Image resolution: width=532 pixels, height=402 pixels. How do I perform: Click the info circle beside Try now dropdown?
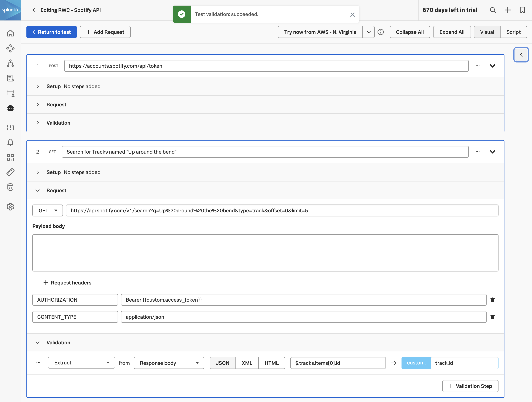(381, 32)
